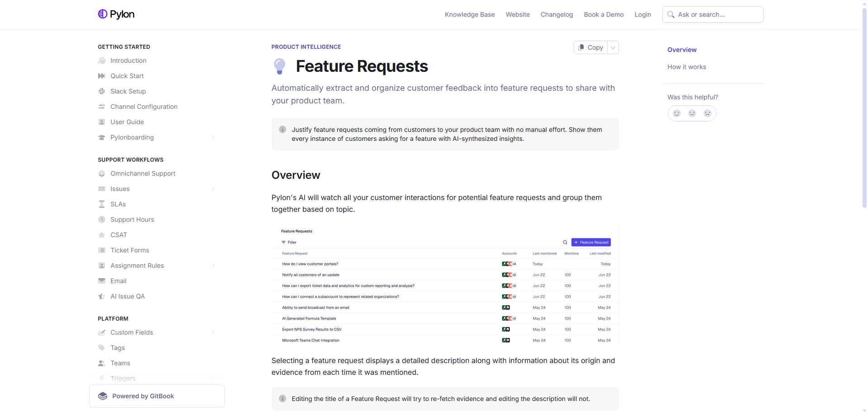Open the Copy button dropdown arrow
The width and height of the screenshot is (868, 415).
(613, 47)
